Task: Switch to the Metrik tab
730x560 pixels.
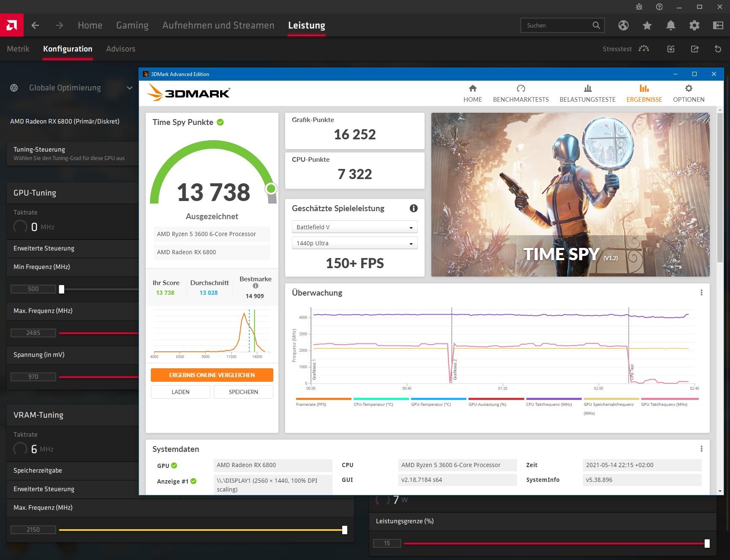Action: click(18, 49)
